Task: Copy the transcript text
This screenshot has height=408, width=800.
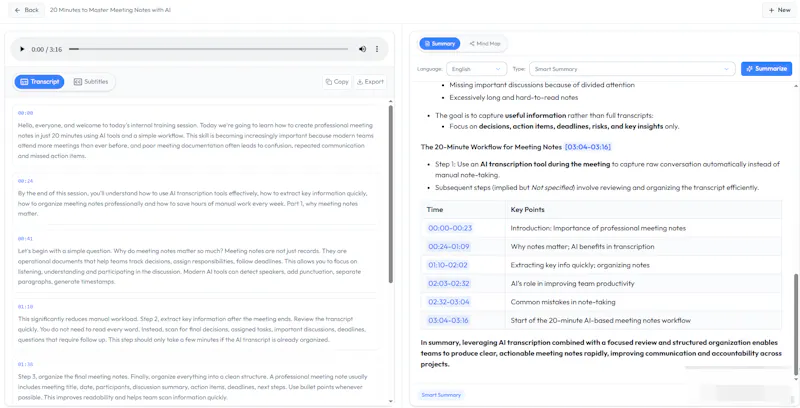Action: (337, 82)
